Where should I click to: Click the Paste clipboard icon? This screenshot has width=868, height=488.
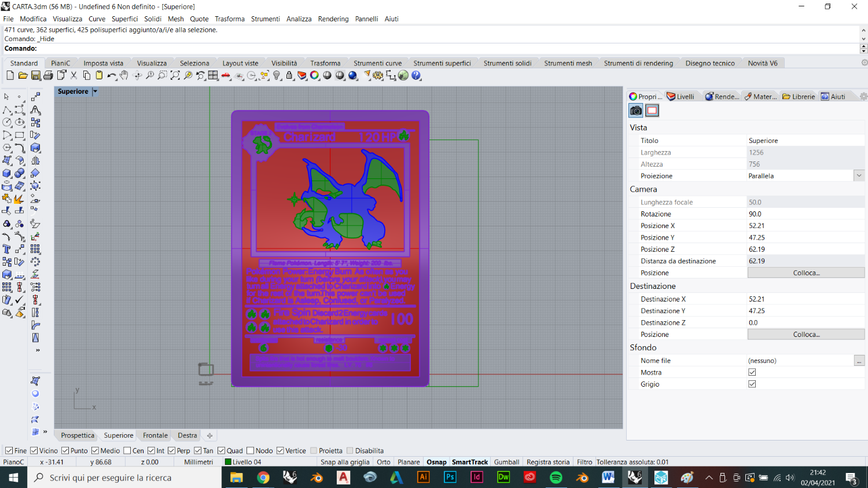99,75
